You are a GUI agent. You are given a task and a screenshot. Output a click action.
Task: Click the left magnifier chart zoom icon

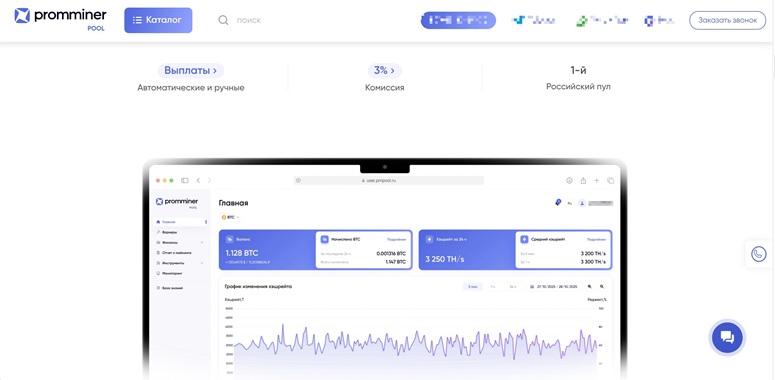(590, 287)
